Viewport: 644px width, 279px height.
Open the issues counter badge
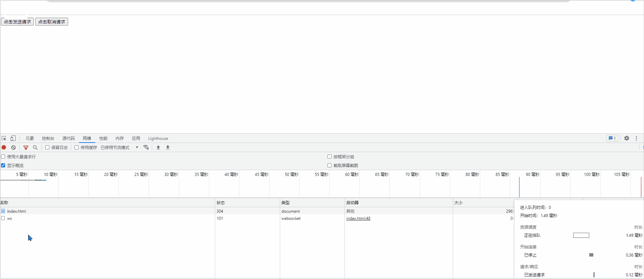pyautogui.click(x=612, y=138)
